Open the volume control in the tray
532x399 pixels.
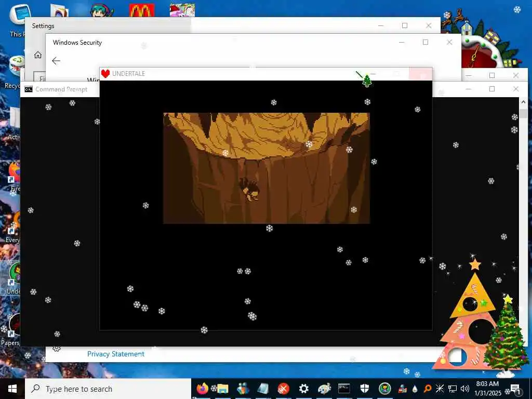pyautogui.click(x=465, y=389)
